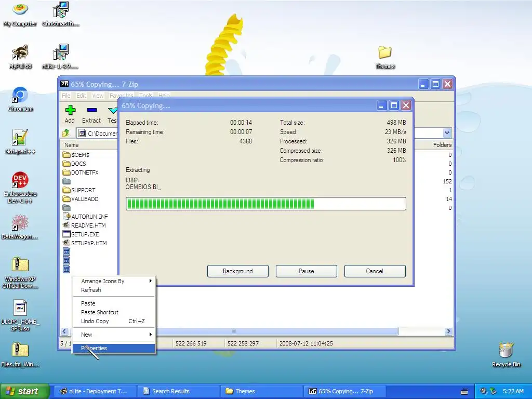Open File menu in 7-Zip
Viewport: 532px width, 399px height.
pyautogui.click(x=66, y=96)
